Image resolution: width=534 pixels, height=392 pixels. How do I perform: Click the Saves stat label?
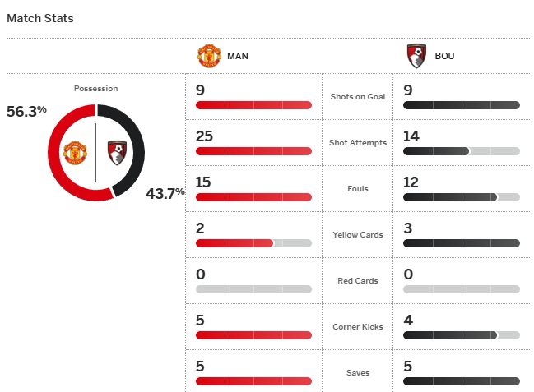tap(358, 373)
